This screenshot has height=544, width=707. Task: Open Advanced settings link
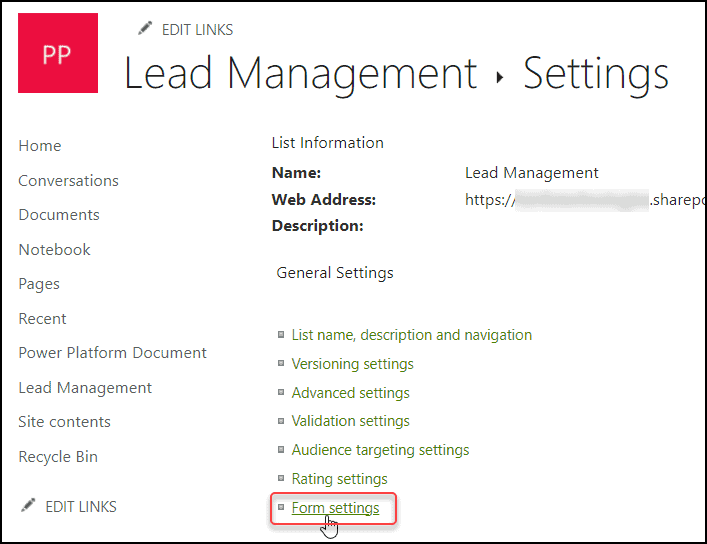click(x=350, y=393)
